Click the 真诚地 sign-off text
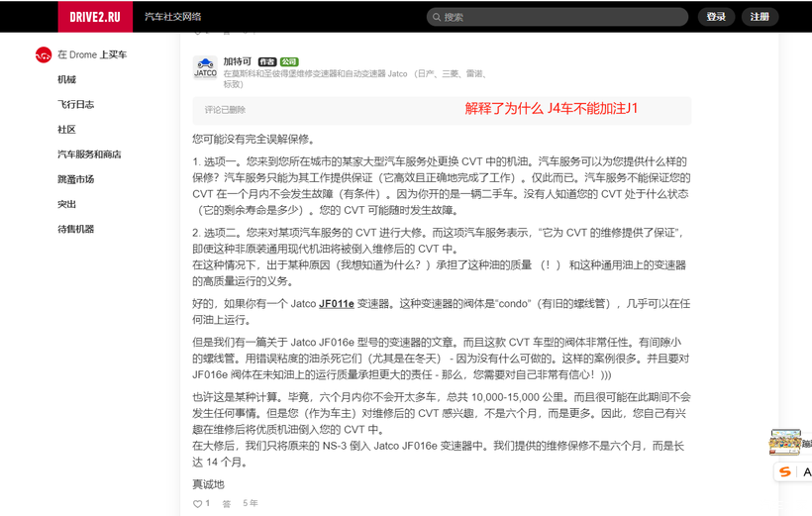 click(x=208, y=484)
